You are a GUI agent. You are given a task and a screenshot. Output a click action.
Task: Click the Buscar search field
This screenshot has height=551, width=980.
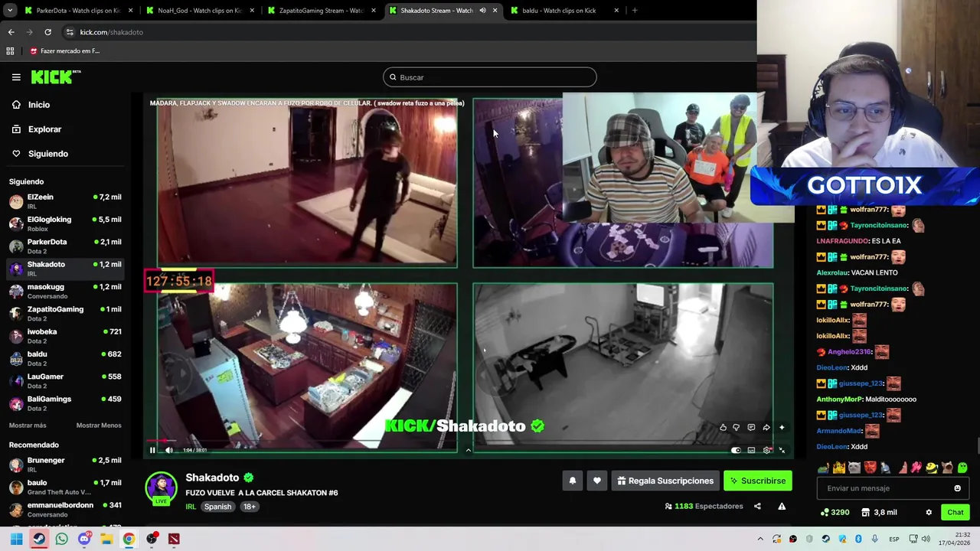point(489,77)
